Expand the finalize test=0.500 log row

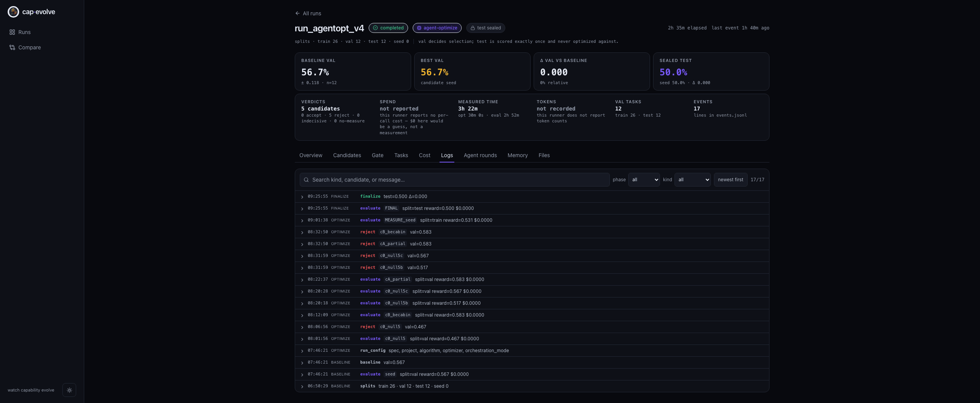(532, 197)
